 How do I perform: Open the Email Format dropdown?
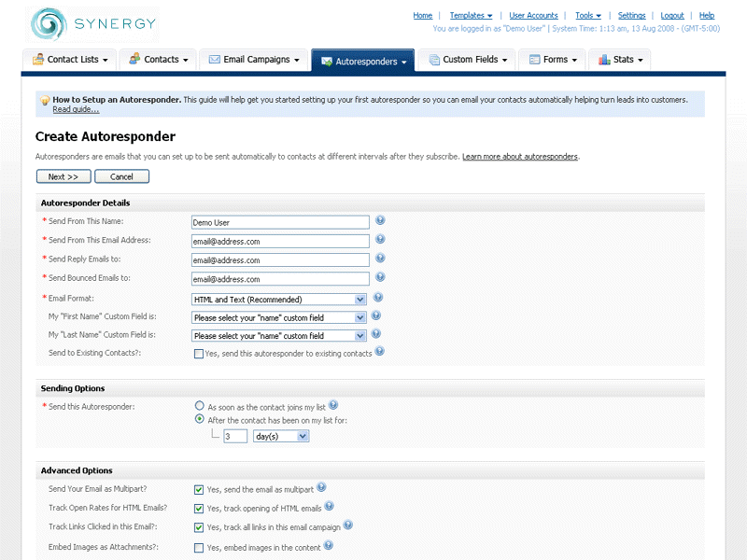(x=278, y=300)
